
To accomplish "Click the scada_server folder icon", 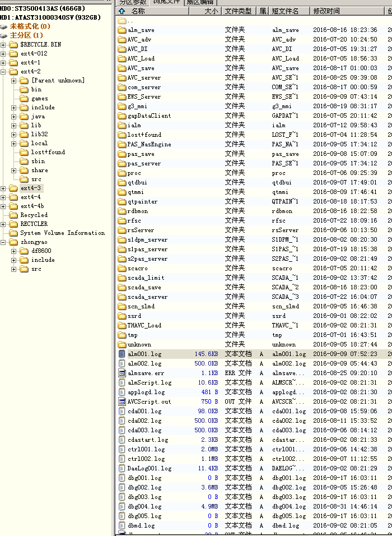I will (122, 297).
